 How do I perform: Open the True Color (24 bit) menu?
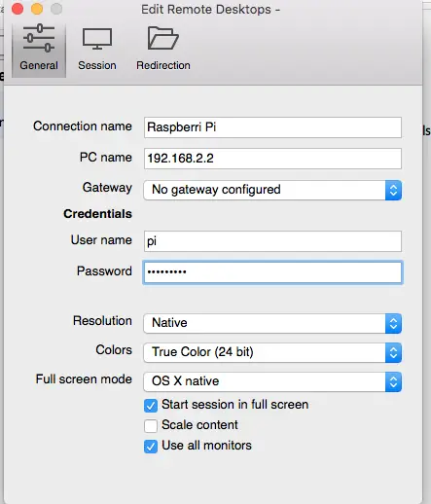click(x=272, y=352)
